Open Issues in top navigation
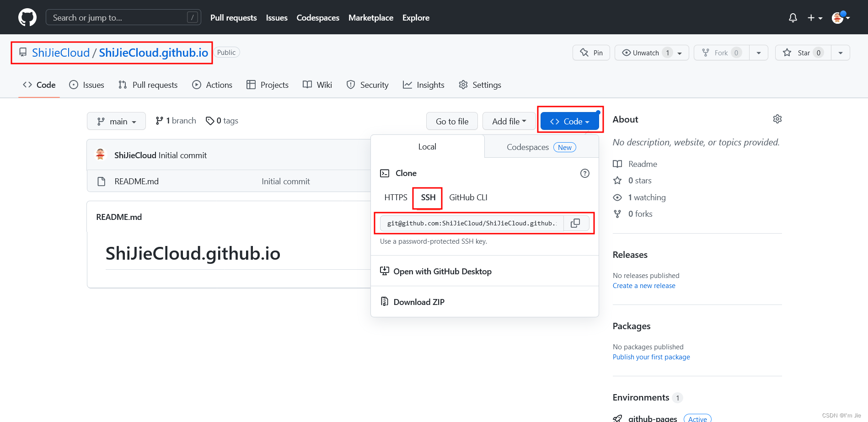This screenshot has width=868, height=422. pos(277,17)
